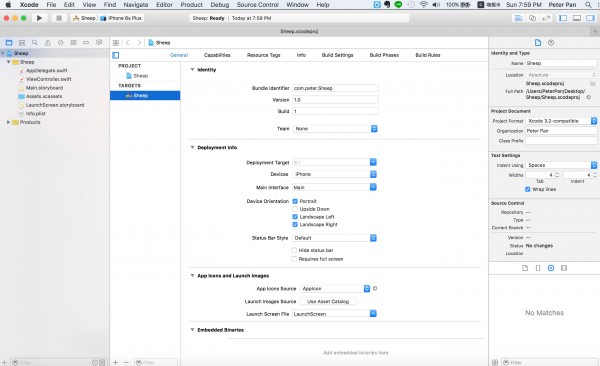The image size is (600, 366).
Task: Show the Standard editor
Action: pos(518,18)
